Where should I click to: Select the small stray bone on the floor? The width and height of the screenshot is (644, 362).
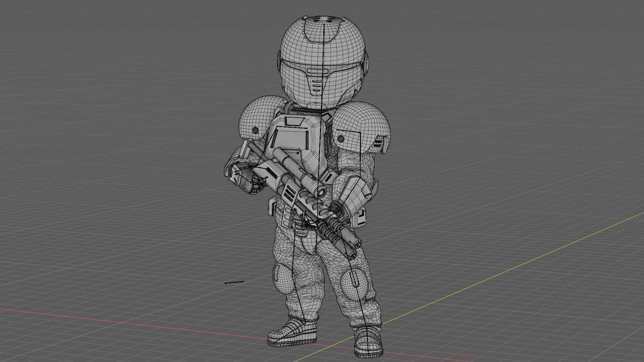click(x=234, y=282)
